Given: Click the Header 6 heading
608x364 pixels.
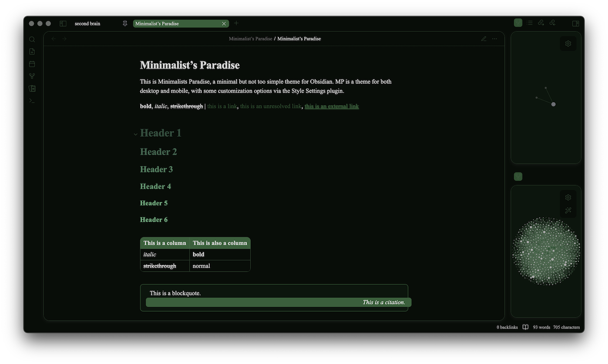Looking at the screenshot, I should pyautogui.click(x=154, y=219).
